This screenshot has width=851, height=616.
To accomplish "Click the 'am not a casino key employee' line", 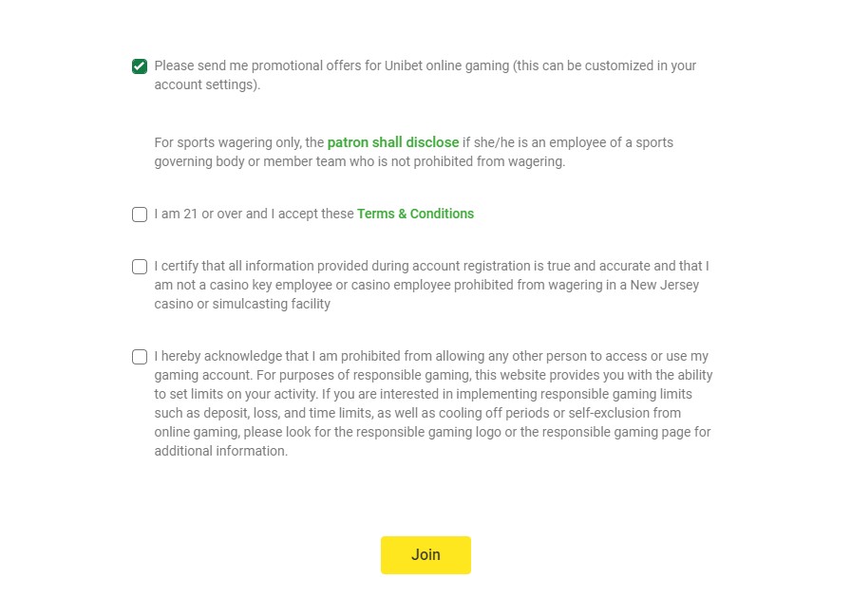I will (x=426, y=285).
